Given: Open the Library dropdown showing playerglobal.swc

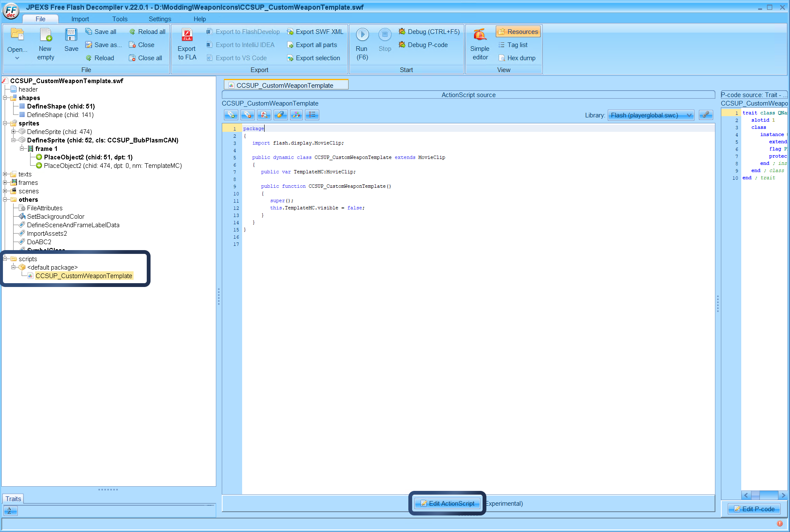Looking at the screenshot, I should [651, 115].
